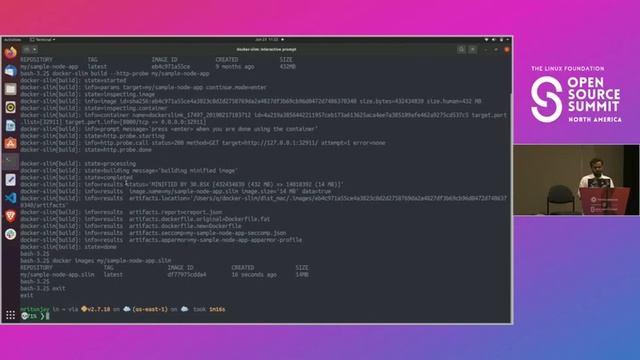Click the 'state=done' output line
Viewport: 640px width, 360px height.
[x=69, y=247]
